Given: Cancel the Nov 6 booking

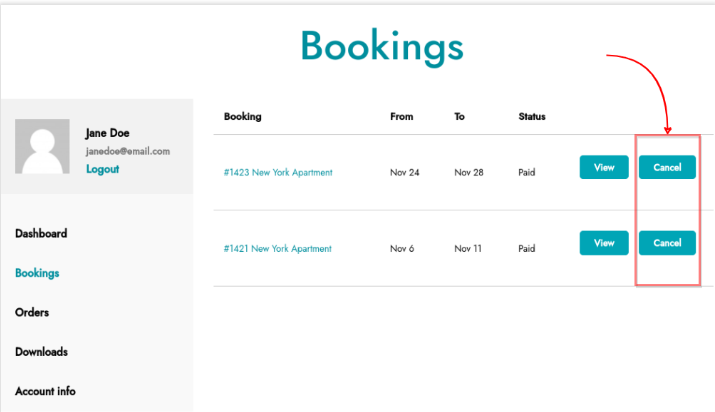Looking at the screenshot, I should coord(667,243).
